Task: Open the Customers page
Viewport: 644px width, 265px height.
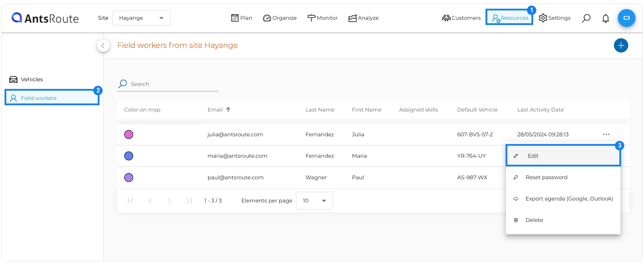Action: pyautogui.click(x=461, y=18)
